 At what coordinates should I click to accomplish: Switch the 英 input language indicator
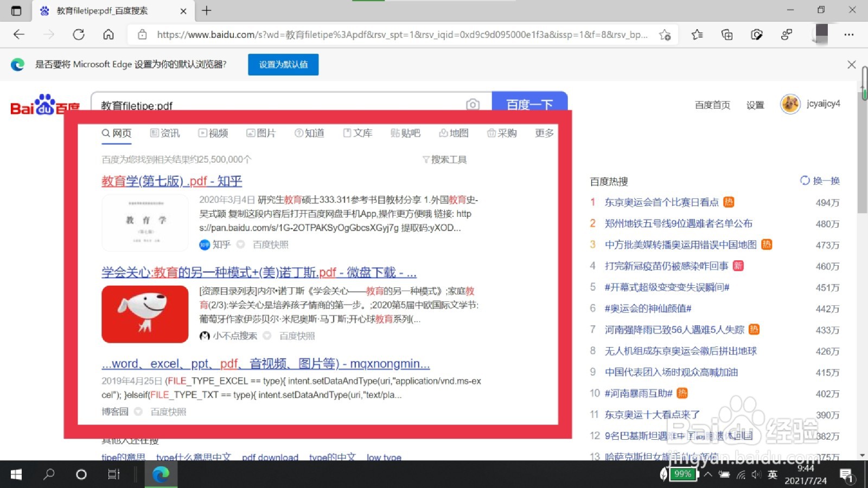point(773,474)
